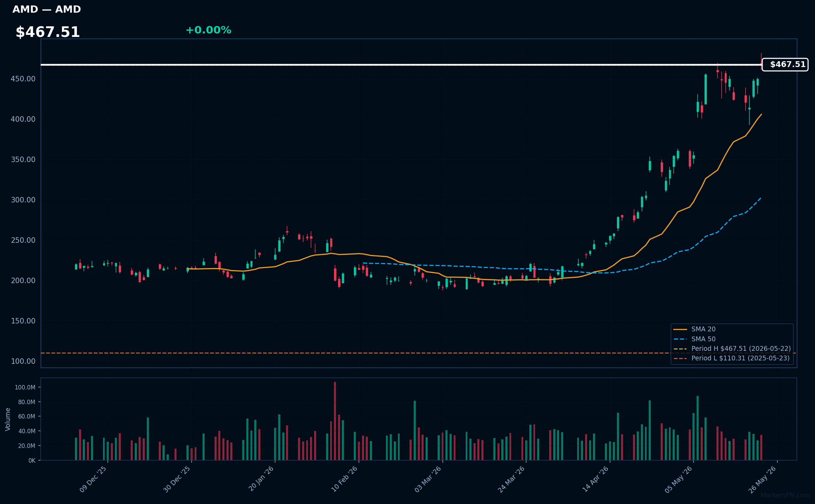
Task: Select the SMA 50 legend entry
Action: tap(695, 339)
